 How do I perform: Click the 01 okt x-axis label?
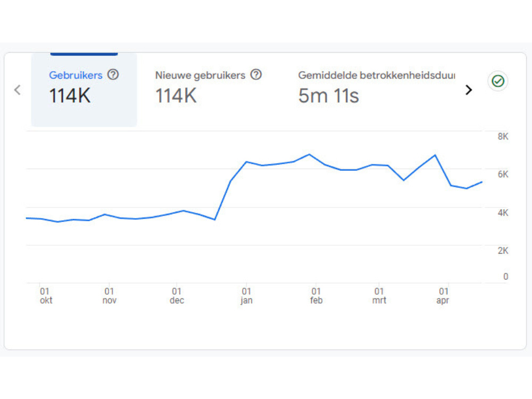45,296
